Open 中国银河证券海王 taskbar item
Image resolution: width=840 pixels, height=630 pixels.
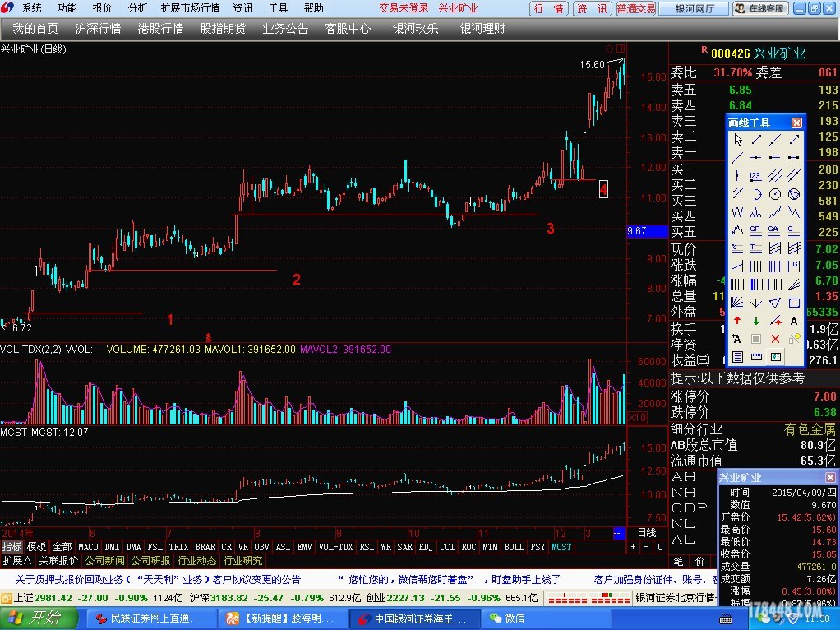(x=415, y=618)
